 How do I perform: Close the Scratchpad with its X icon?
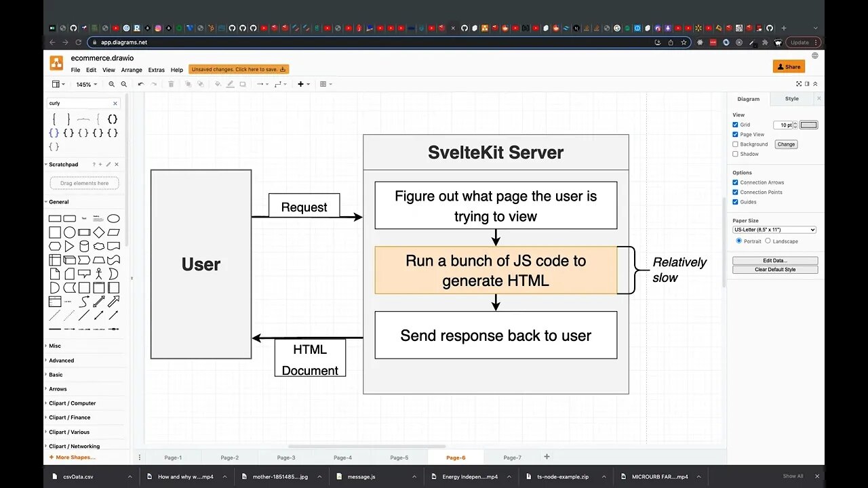coord(117,165)
